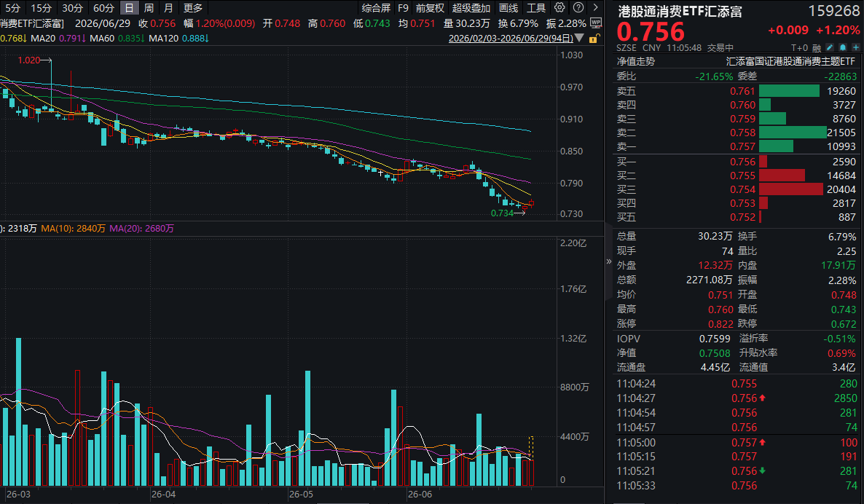The height and width of the screenshot is (504, 864).
Task: Open the 更多 periods menu
Action: pyautogui.click(x=193, y=8)
